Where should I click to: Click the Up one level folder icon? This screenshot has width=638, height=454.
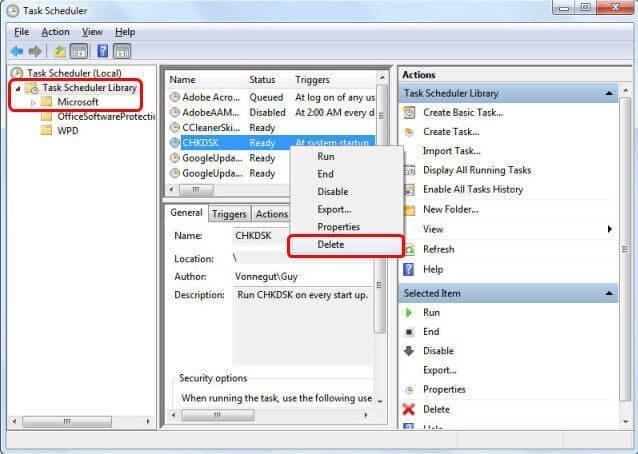tap(60, 51)
